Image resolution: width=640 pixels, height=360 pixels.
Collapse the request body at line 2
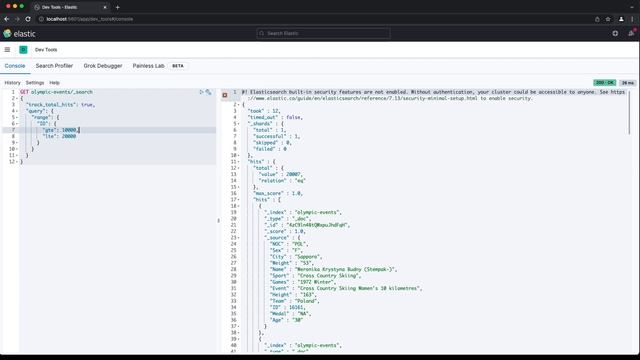click(x=17, y=98)
